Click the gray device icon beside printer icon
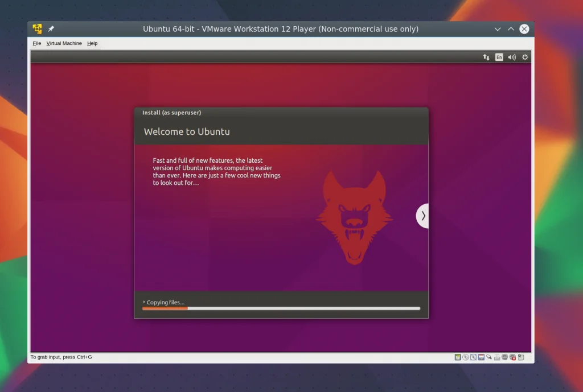Viewport: 583px width, 392px height. point(504,357)
